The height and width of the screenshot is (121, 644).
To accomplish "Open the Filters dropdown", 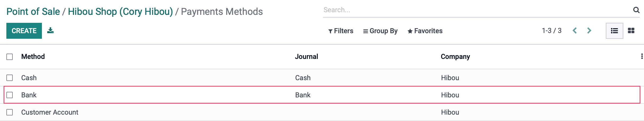I will pyautogui.click(x=341, y=31).
